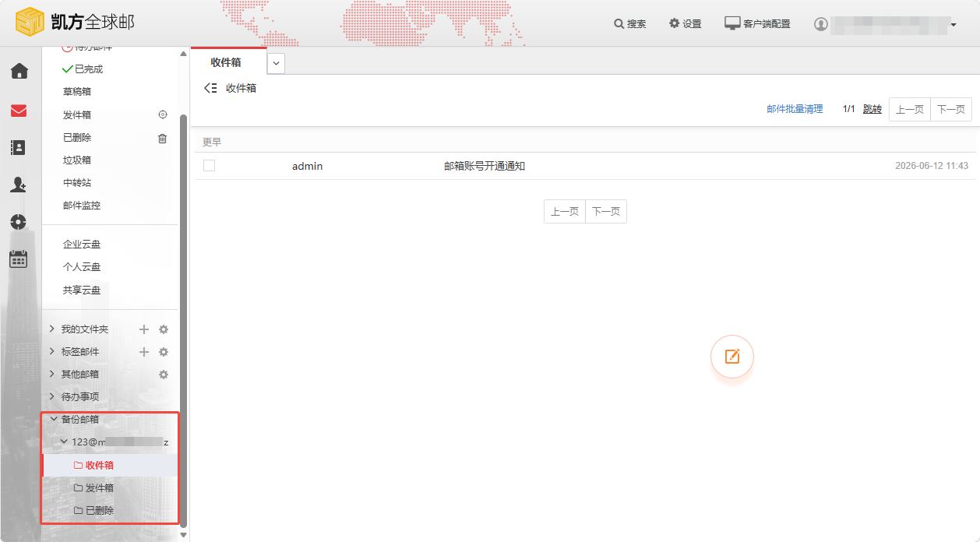Open 共享云盘

click(x=82, y=290)
